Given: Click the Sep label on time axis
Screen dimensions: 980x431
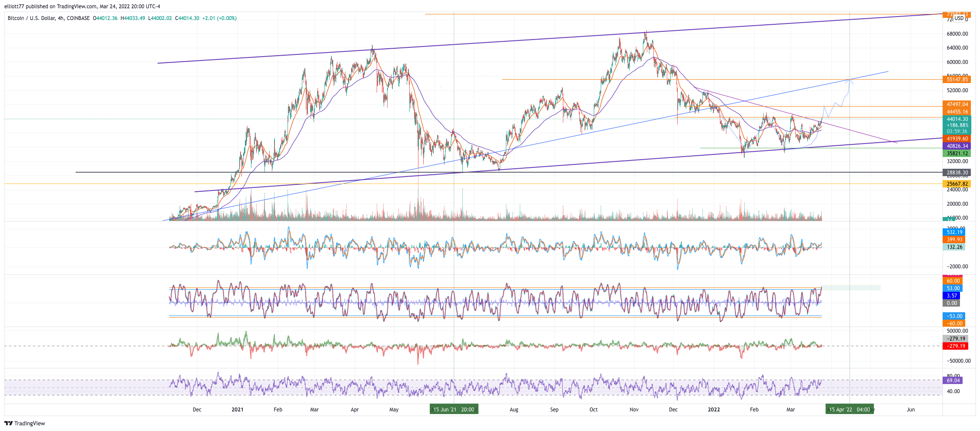Looking at the screenshot, I should tap(554, 410).
